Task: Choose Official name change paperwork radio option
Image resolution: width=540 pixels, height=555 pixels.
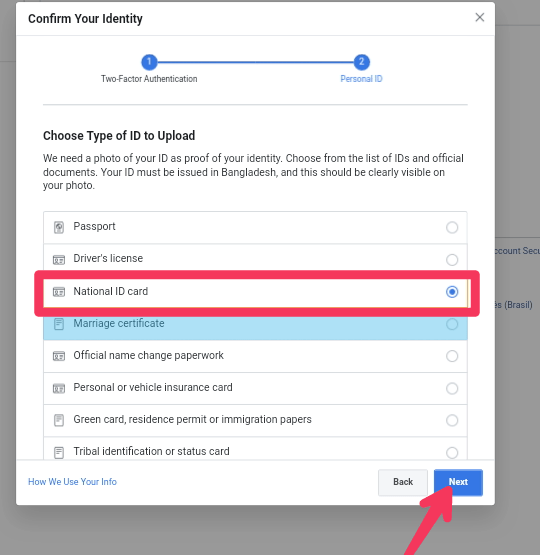Action: coord(452,356)
